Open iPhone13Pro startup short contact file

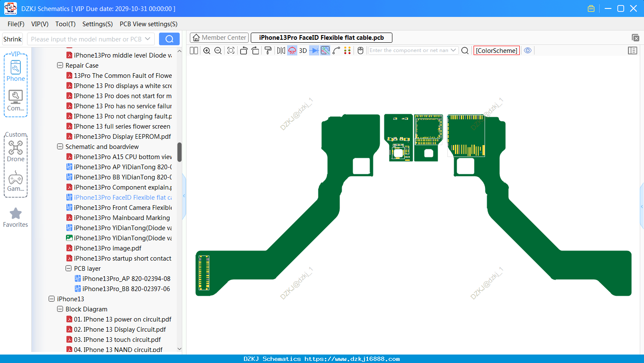pos(119,258)
